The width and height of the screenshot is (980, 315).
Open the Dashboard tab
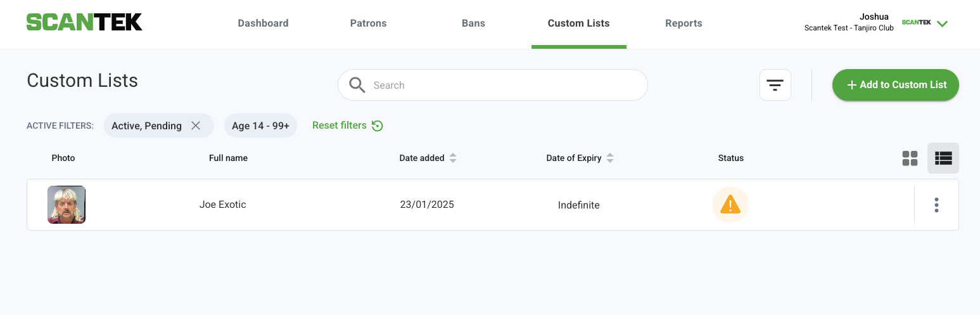263,23
